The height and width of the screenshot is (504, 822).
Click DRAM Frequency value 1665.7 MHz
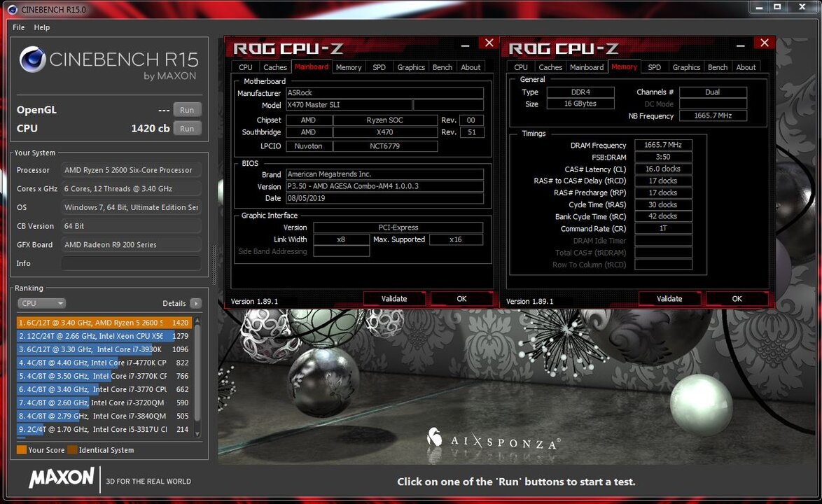pos(663,145)
